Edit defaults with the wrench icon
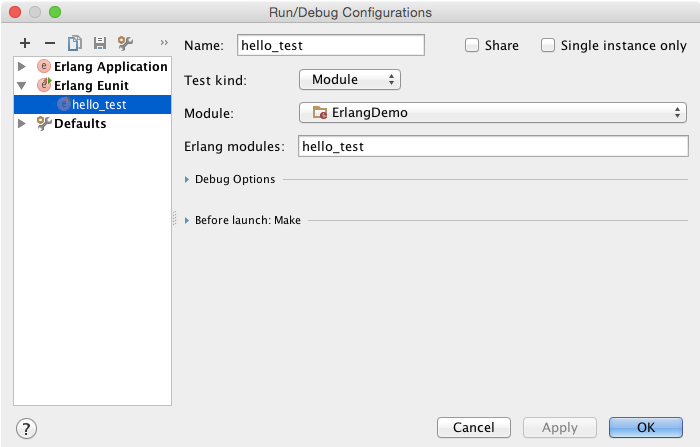The height and width of the screenshot is (447, 700). click(x=125, y=43)
